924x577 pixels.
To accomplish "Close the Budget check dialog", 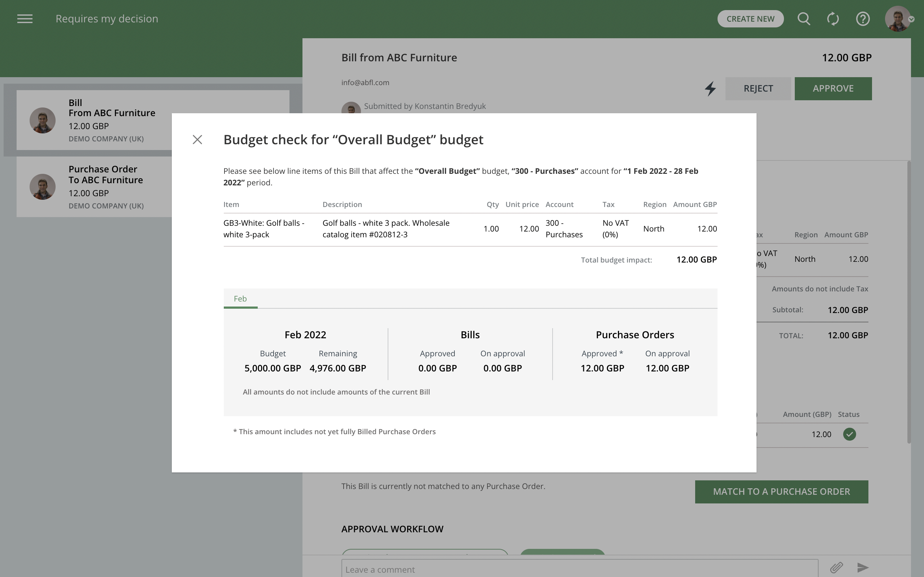I will [x=197, y=139].
